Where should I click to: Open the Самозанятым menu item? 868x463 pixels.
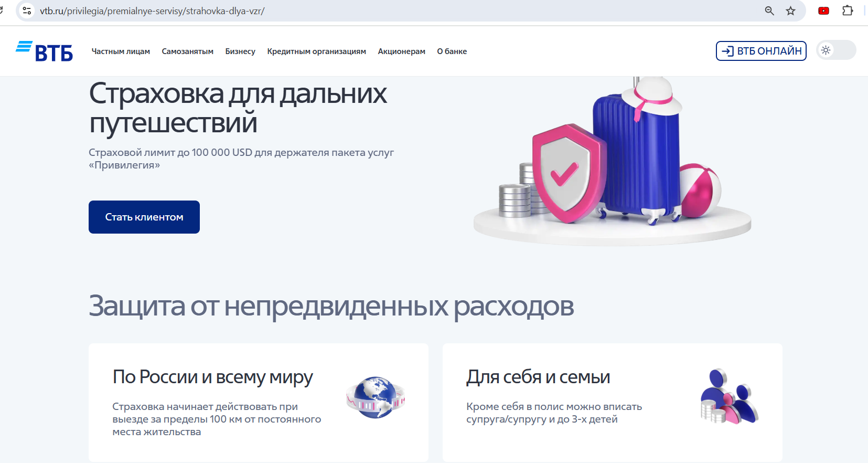pos(187,51)
